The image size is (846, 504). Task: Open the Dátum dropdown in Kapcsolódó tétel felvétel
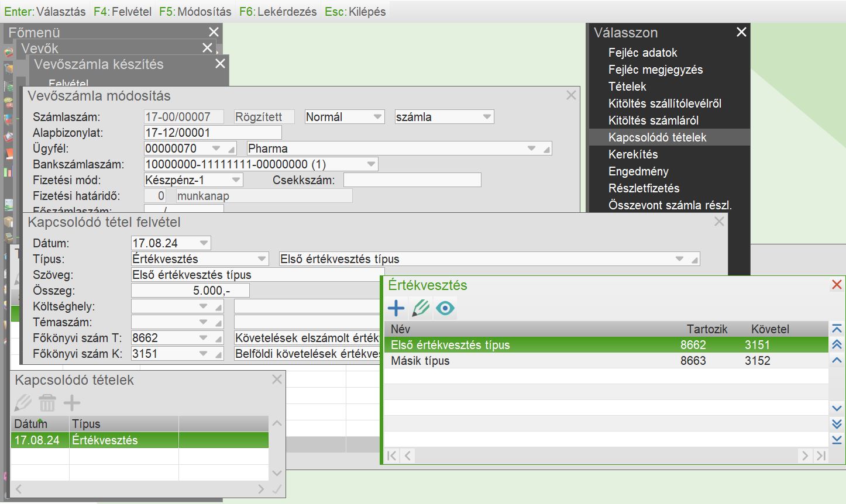click(204, 243)
